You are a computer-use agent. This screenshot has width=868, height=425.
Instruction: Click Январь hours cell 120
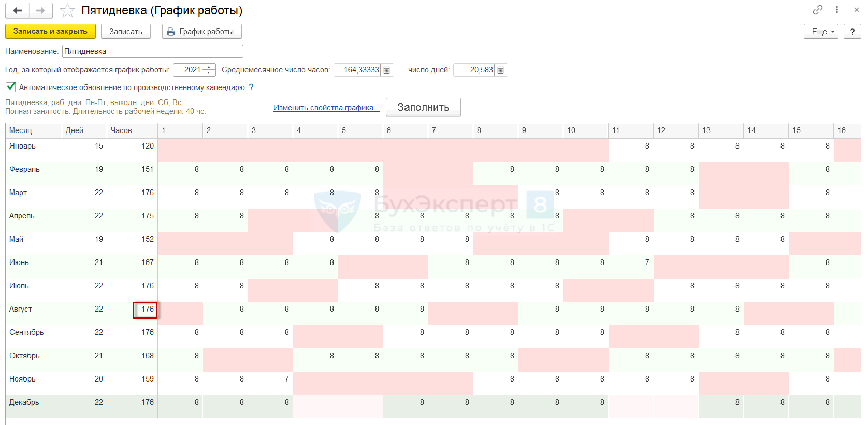point(133,150)
